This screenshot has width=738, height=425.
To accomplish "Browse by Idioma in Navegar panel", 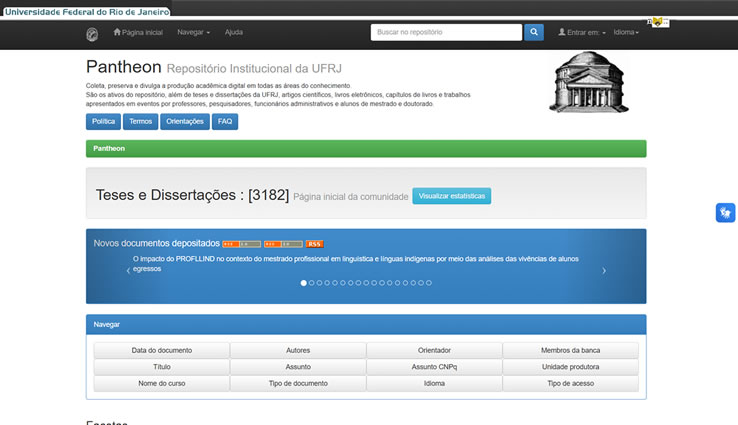I will (434, 383).
